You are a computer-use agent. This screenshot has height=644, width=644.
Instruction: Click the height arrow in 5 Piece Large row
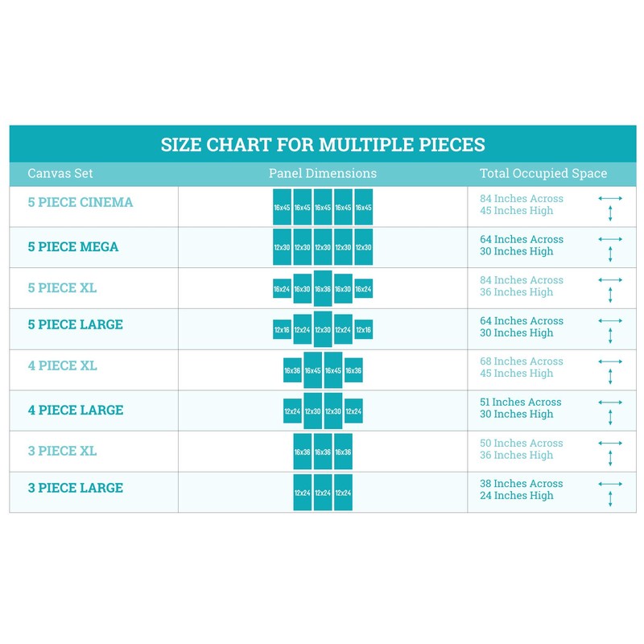(x=610, y=336)
